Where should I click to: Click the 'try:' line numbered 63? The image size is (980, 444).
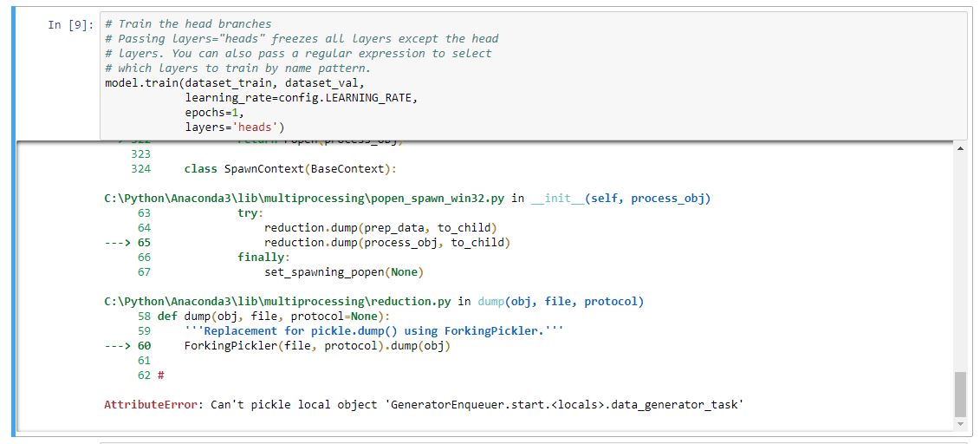250,212
